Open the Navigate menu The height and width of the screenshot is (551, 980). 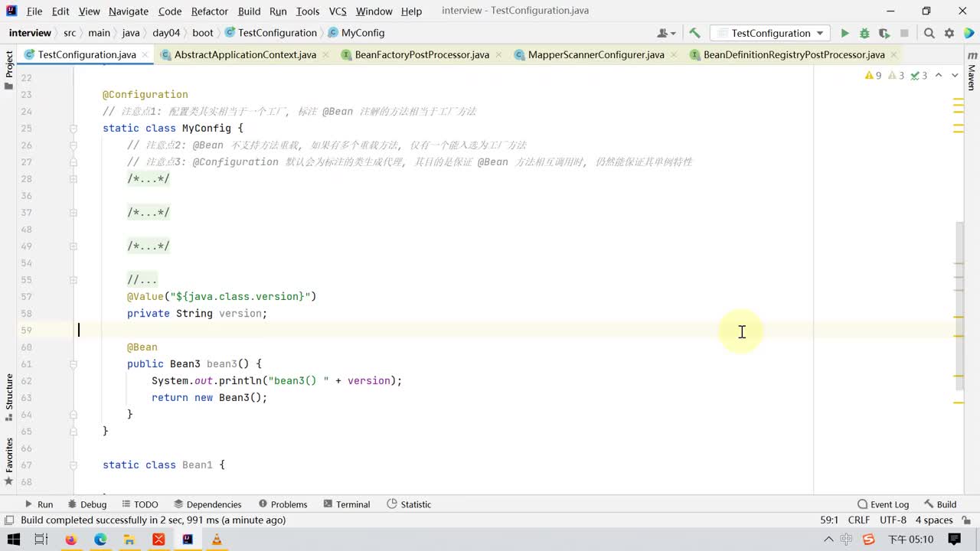129,11
